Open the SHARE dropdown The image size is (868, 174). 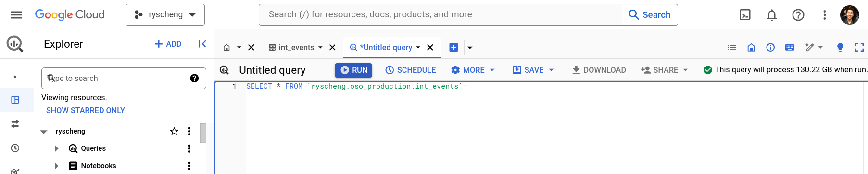pos(664,70)
